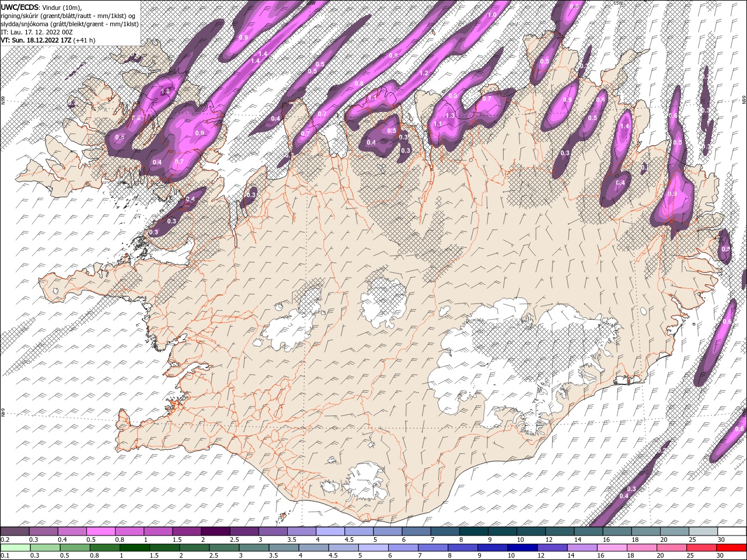Click the 1.8 precipitation value on the map
Image resolution: width=747 pixels, height=560 pixels.
click(165, 92)
